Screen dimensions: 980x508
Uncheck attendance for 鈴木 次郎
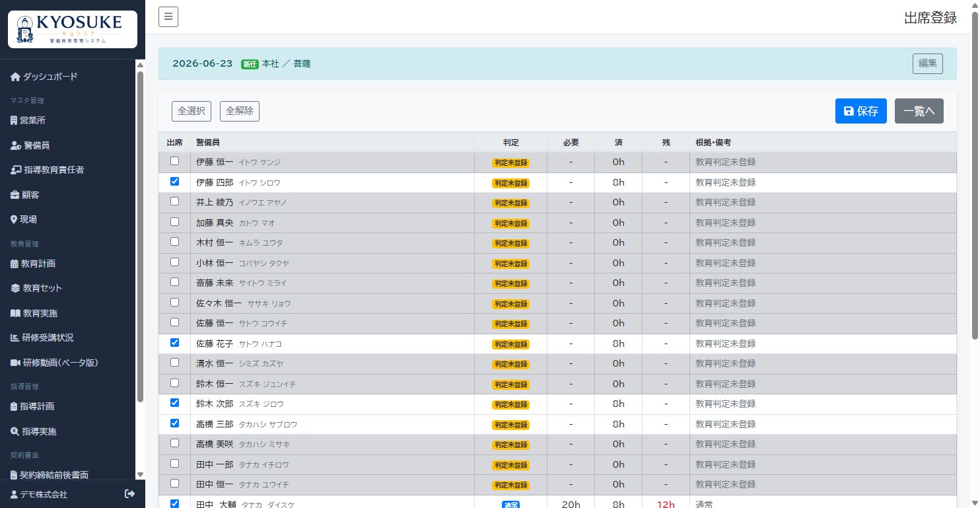point(174,402)
